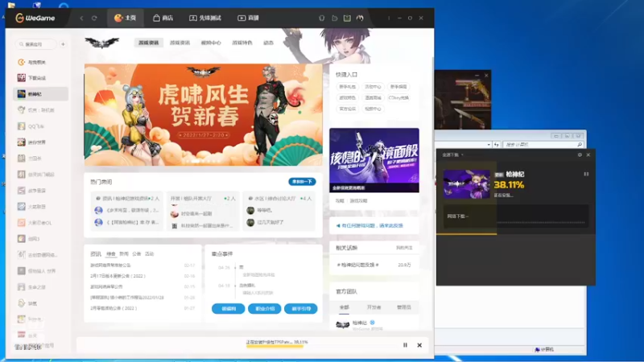Click 新手礼包 quick entry button

tap(348, 87)
